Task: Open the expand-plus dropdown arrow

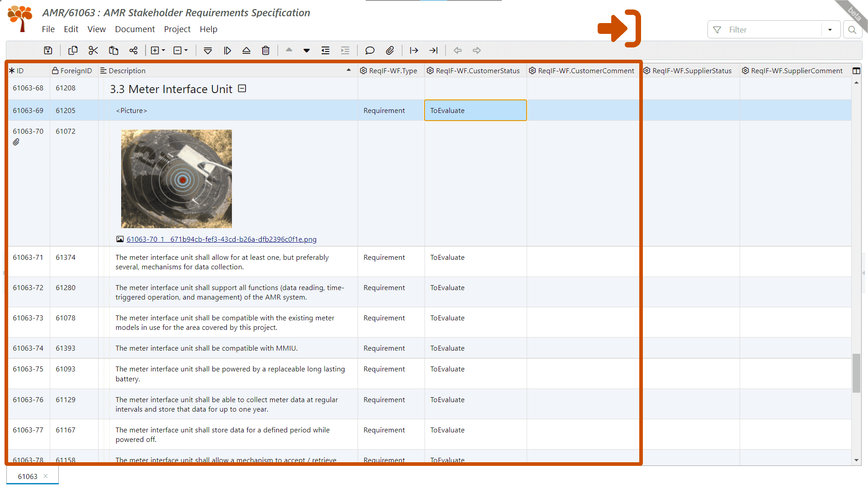Action: point(164,51)
